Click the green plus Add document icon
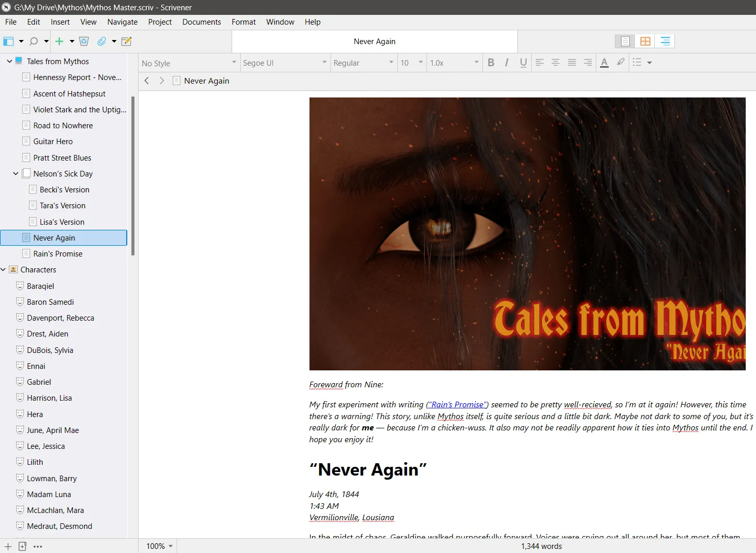Screen dimensions: 756x553 point(60,42)
